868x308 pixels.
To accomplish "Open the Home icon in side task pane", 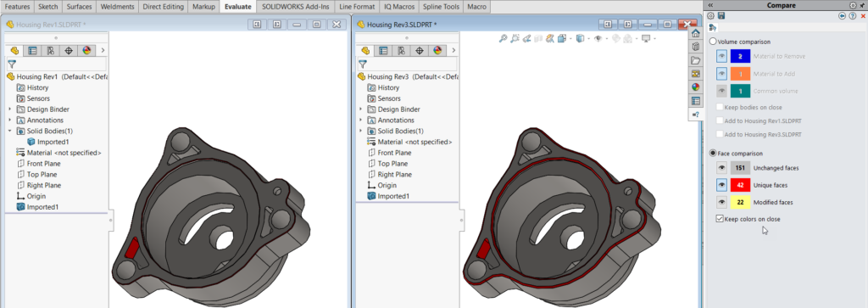I will coord(696,33).
